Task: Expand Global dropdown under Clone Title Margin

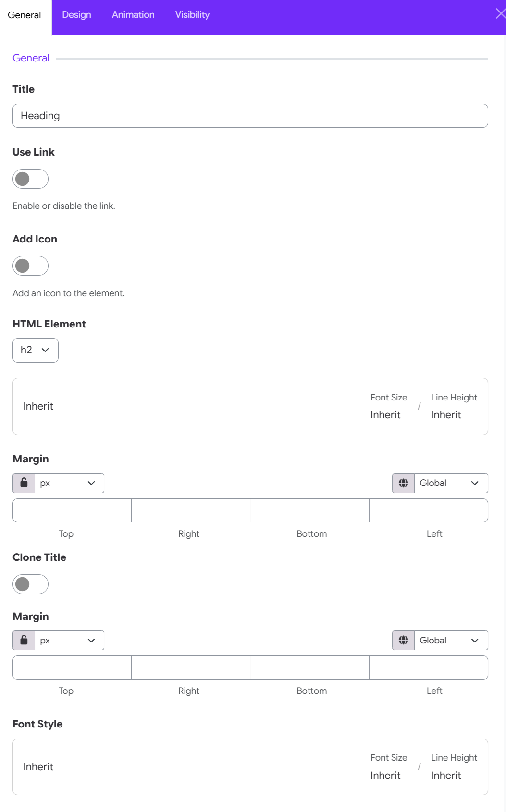Action: (x=451, y=640)
